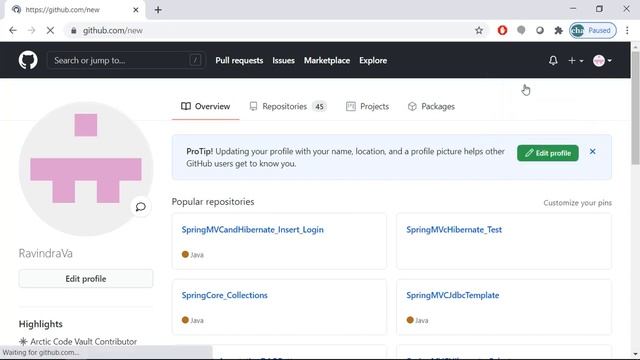Close the github.com/new tab
Screen dimensions: 640x360
(x=136, y=10)
